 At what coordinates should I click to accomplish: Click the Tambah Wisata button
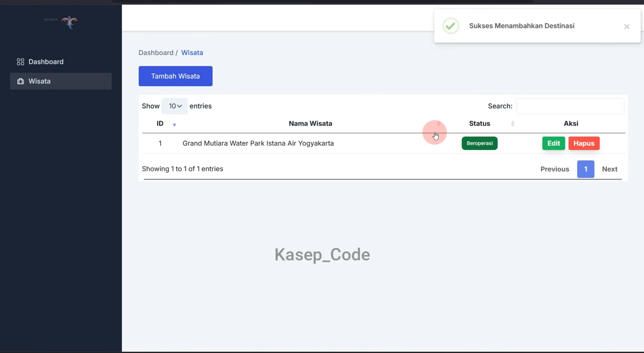tap(175, 76)
